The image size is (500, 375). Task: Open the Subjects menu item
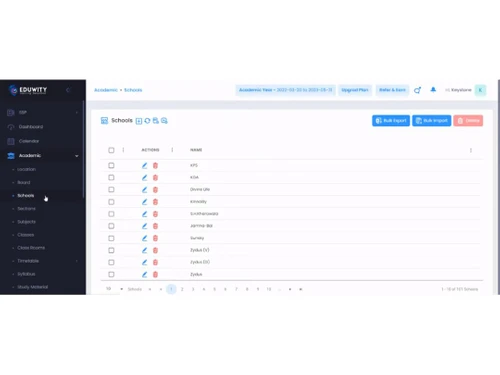[26, 222]
